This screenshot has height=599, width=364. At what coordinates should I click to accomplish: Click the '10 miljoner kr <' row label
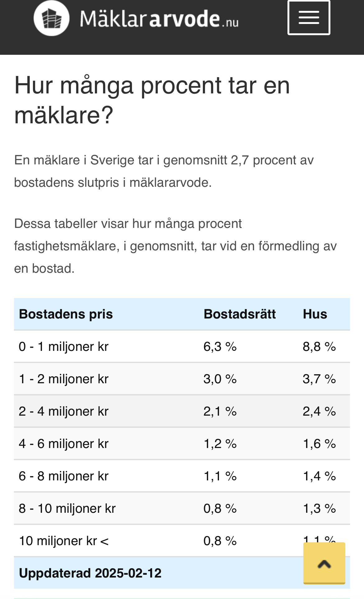pos(64,541)
